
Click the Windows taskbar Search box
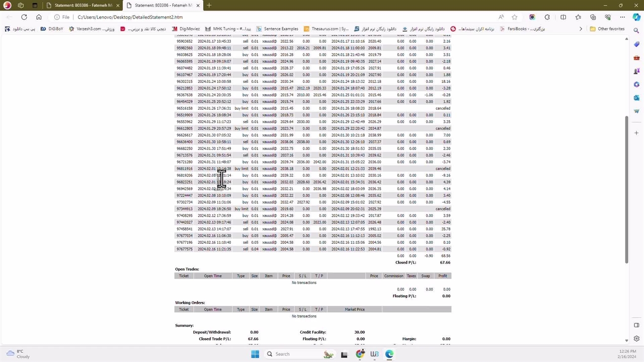(x=282, y=354)
